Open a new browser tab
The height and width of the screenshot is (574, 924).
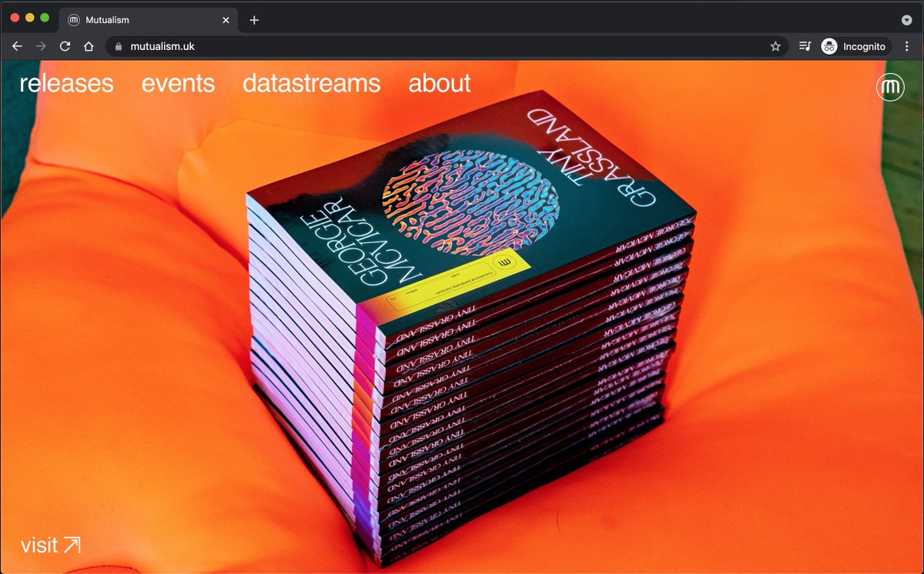coord(254,20)
